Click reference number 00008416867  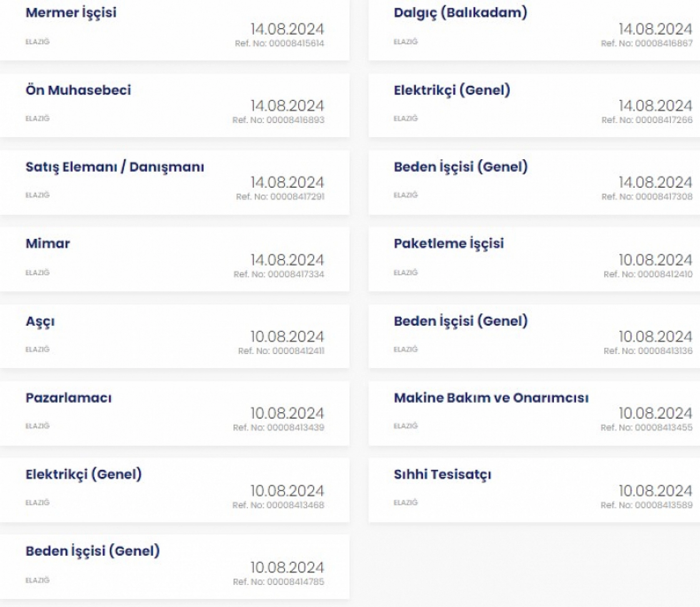[647, 43]
